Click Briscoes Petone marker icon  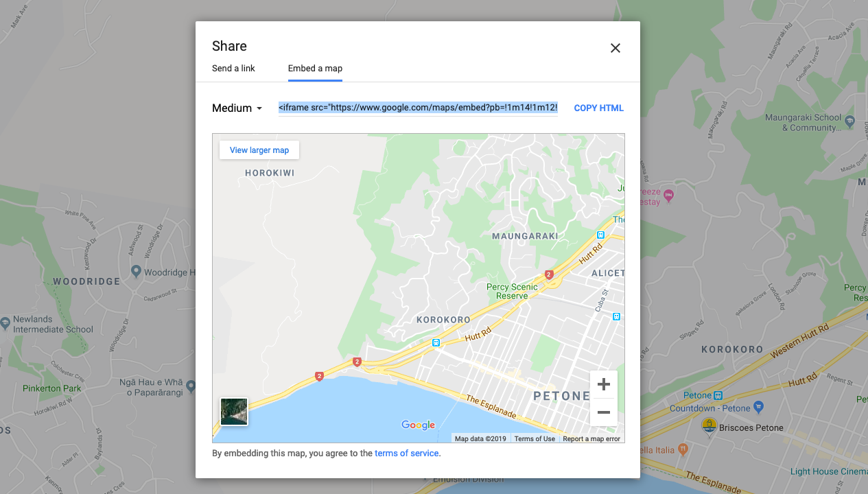[x=709, y=426]
